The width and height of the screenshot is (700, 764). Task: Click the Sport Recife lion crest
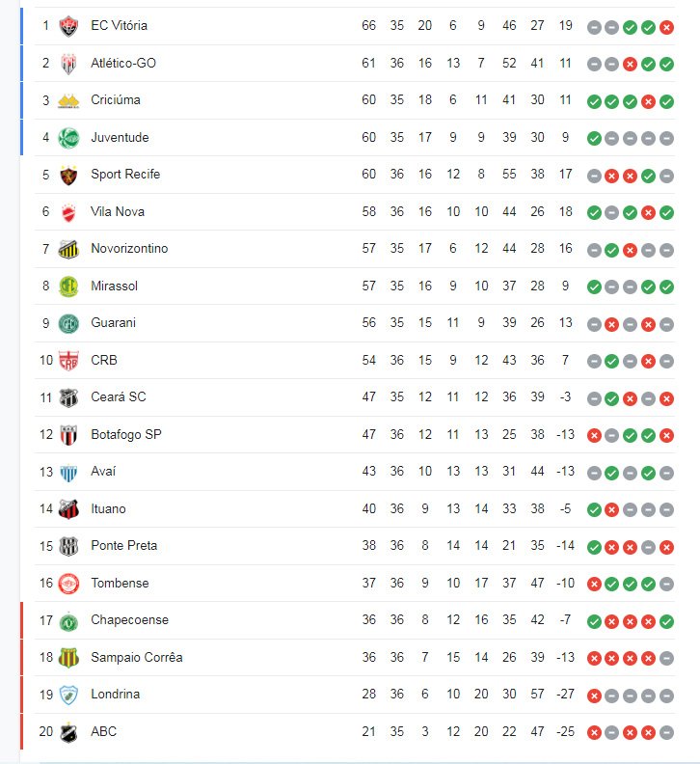(68, 175)
